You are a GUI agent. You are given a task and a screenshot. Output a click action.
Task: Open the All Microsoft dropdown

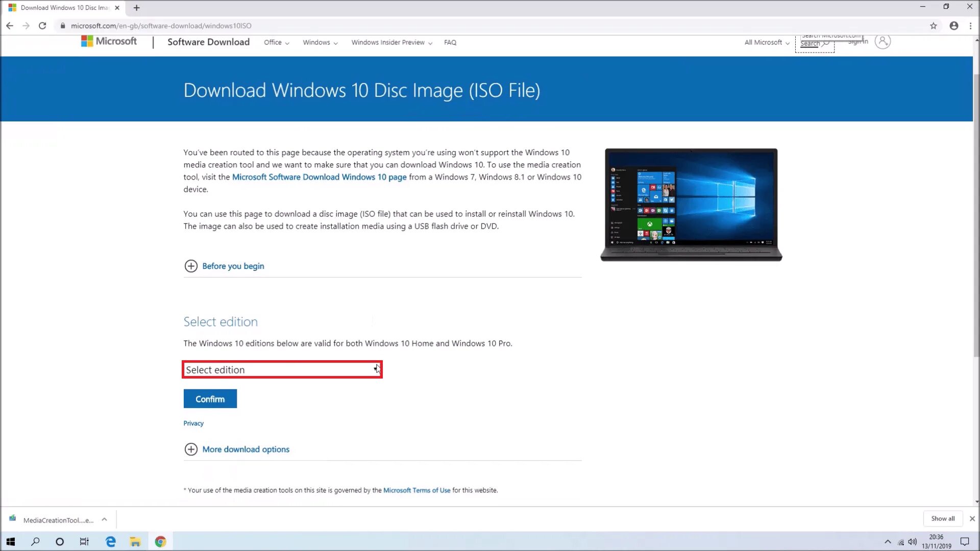pyautogui.click(x=767, y=42)
